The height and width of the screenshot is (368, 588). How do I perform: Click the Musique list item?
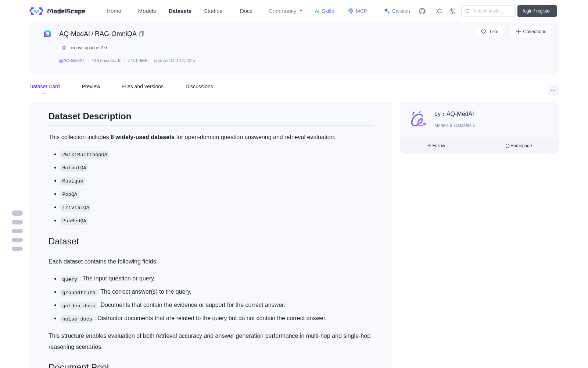73,181
